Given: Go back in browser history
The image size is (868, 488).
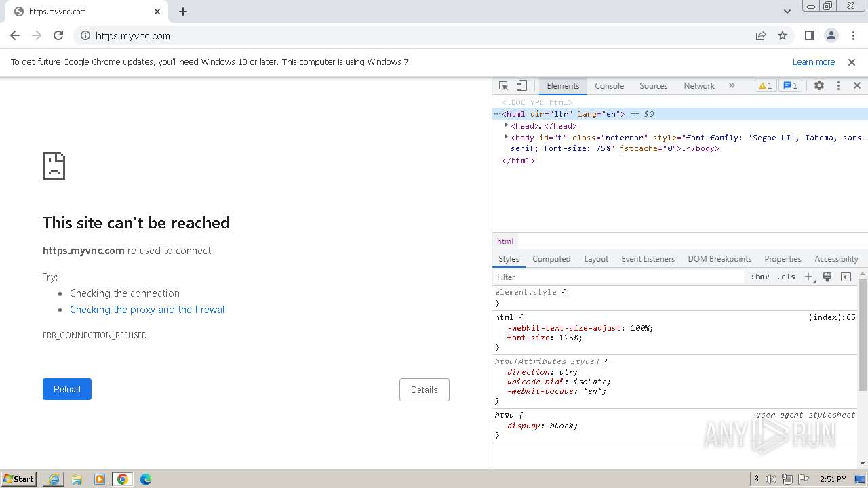Looking at the screenshot, I should [15, 36].
